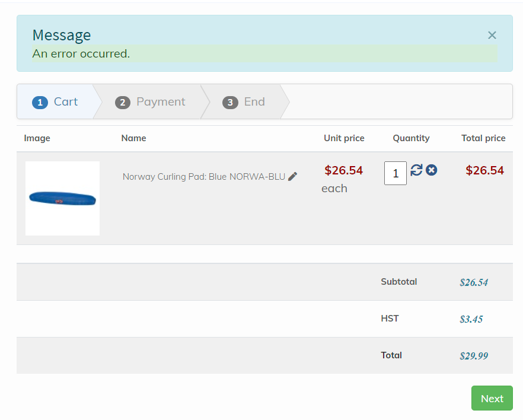This screenshot has height=420, width=523.
Task: Click the Name column header
Action: coord(133,138)
